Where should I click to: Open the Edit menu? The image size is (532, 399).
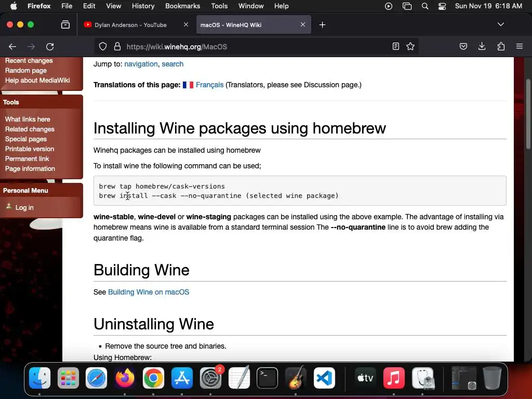pos(89,6)
